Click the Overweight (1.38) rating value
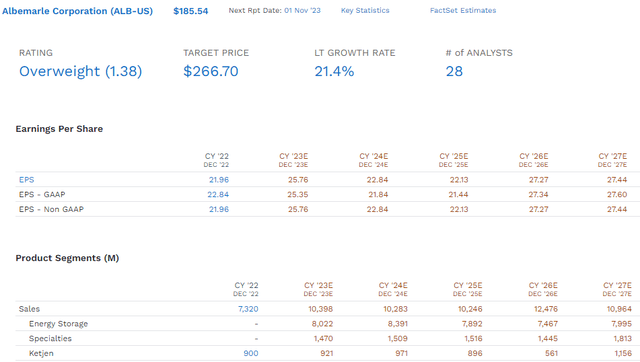The image size is (640, 362). coord(80,71)
